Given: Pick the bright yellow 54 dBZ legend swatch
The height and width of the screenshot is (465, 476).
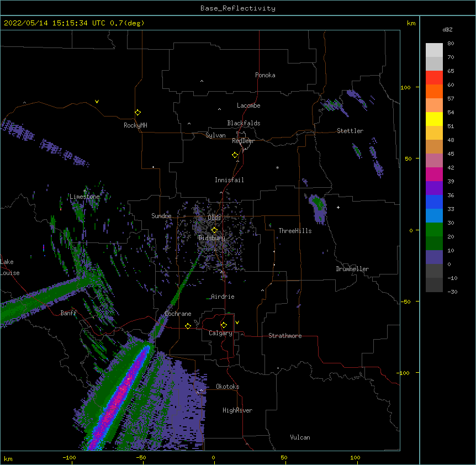Looking at the screenshot, I should pos(434,119).
